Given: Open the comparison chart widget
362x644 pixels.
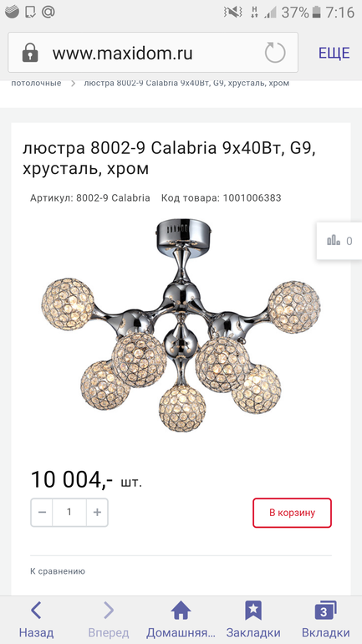Looking at the screenshot, I should [339, 241].
